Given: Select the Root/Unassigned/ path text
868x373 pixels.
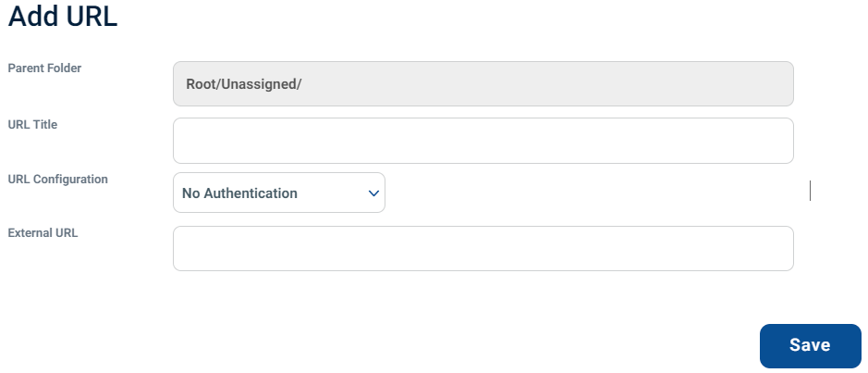Looking at the screenshot, I should coord(243,84).
